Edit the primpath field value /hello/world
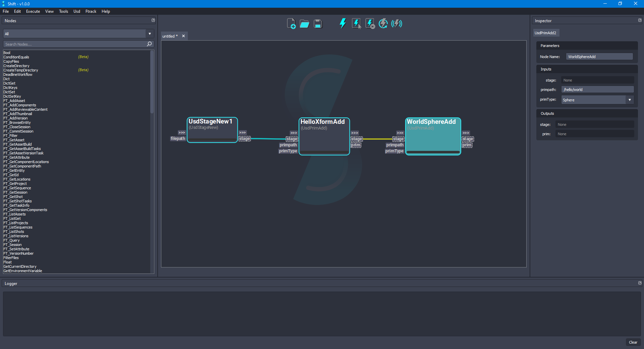The height and width of the screenshot is (349, 644). 597,89
